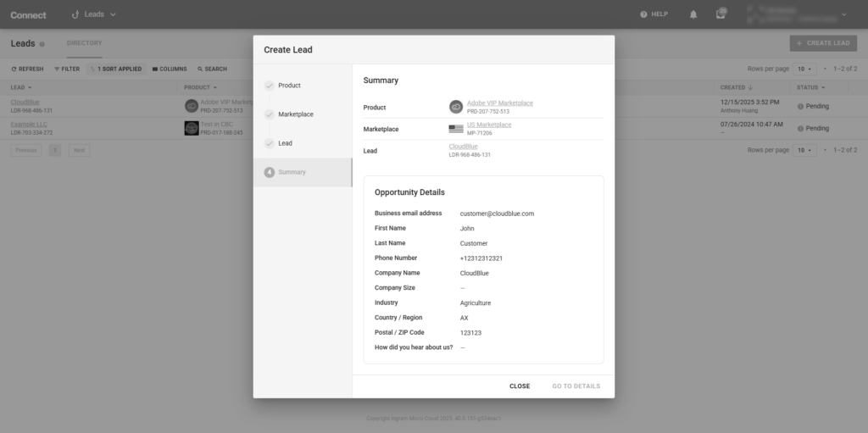Open the Columns chooser
This screenshot has height=433, width=868.
coord(170,69)
